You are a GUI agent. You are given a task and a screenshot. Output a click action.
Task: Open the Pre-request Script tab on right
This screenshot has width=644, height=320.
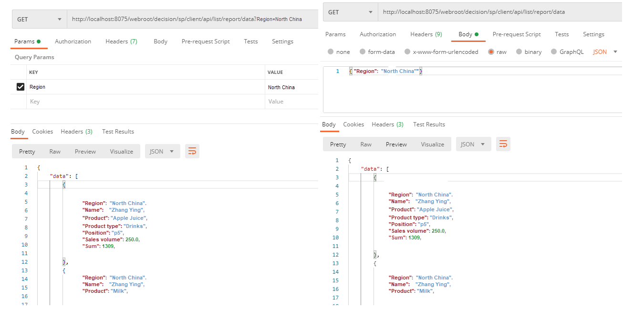517,34
